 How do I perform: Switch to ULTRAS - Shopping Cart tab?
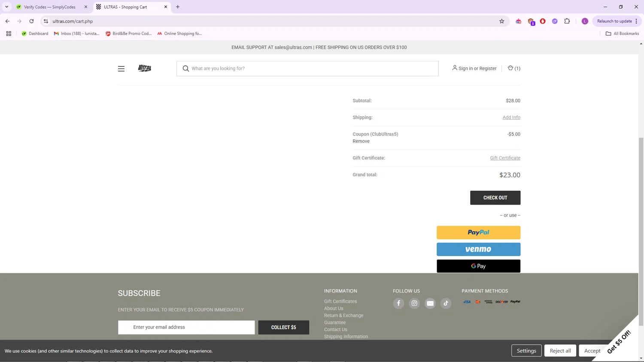131,7
